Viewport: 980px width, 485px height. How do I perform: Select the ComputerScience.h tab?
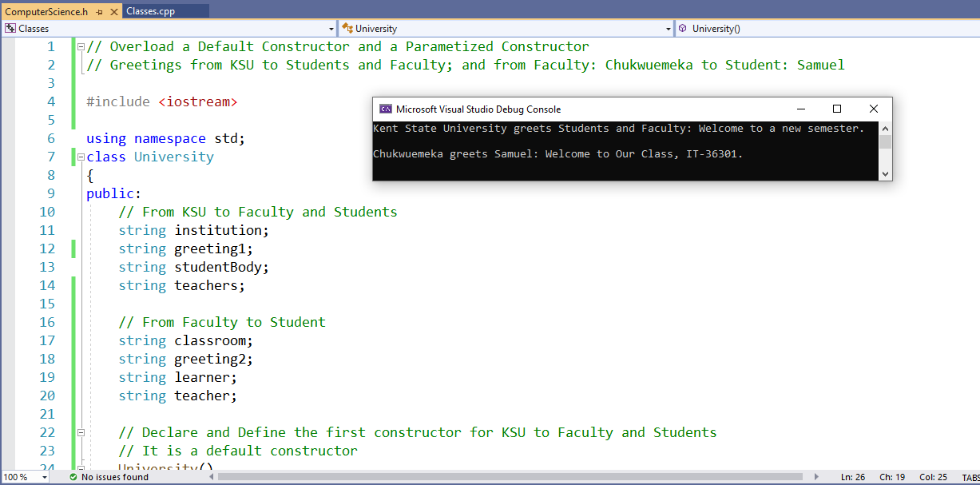tap(46, 11)
